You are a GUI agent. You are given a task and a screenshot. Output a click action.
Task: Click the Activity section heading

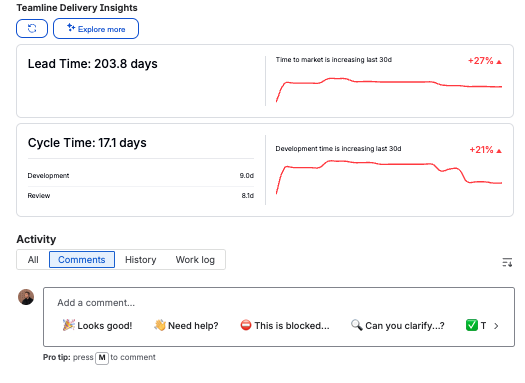[x=36, y=239]
